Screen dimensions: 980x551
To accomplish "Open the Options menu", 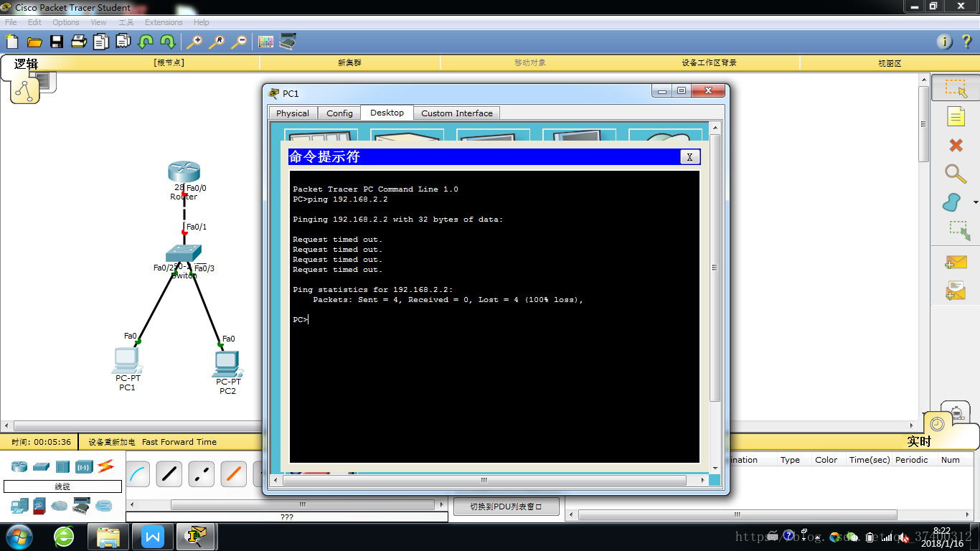I will tap(66, 22).
